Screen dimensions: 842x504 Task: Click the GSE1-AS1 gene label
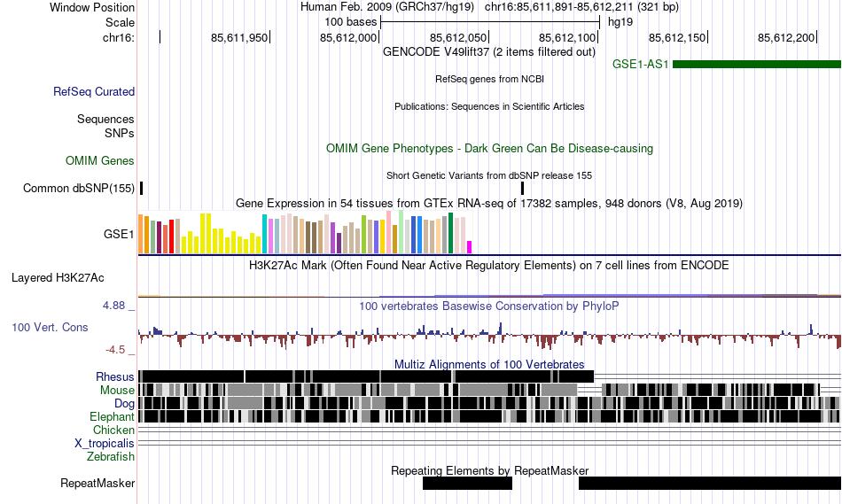640,65
